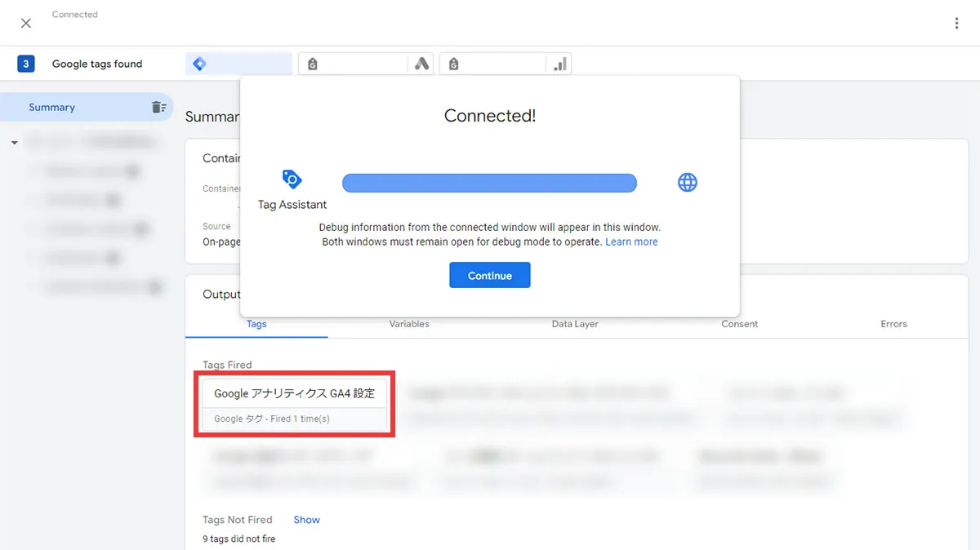Click the Continue button in the dialog
Image resolution: width=980 pixels, height=550 pixels.
pyautogui.click(x=489, y=275)
